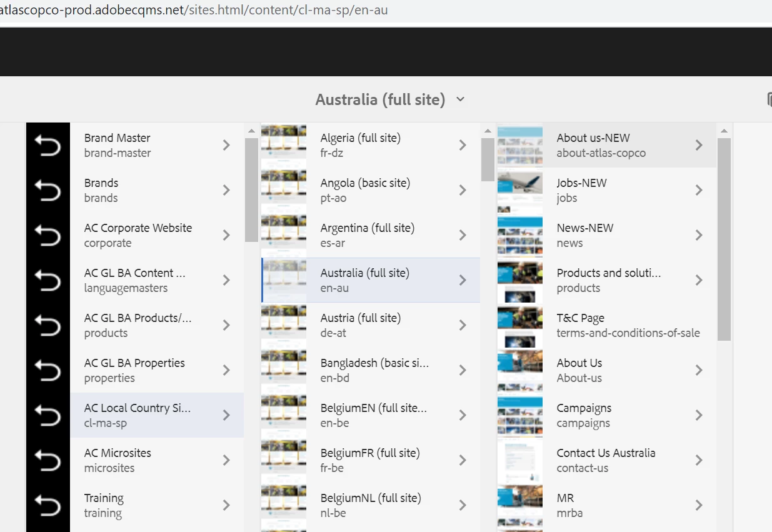Select the Argentina (full site) thumbnail
Viewport: 772px width, 532px height.
tap(284, 235)
